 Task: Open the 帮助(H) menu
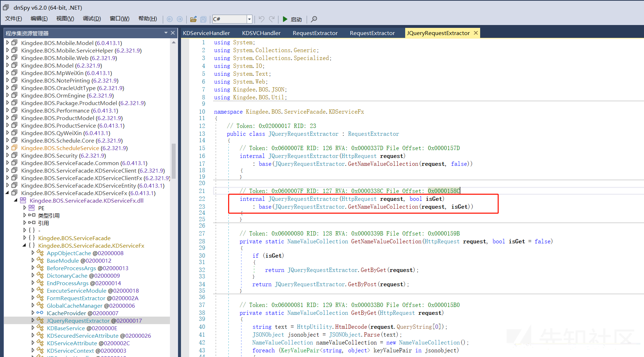pos(147,19)
